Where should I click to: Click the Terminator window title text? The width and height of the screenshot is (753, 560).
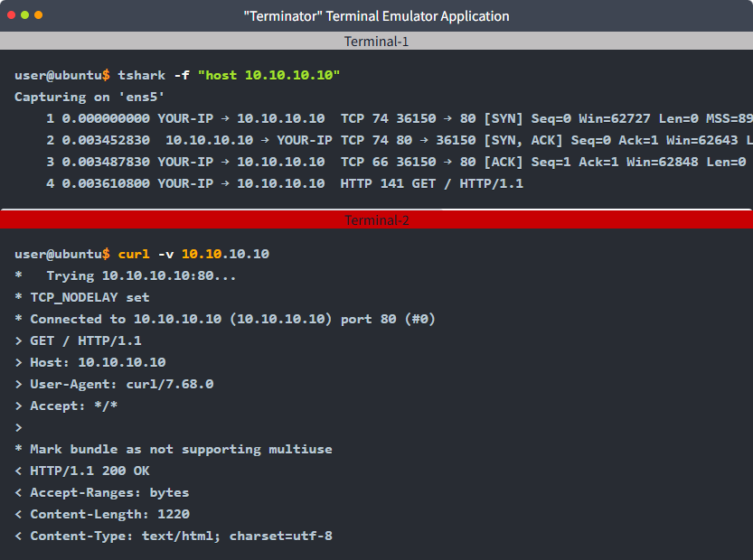(x=376, y=15)
